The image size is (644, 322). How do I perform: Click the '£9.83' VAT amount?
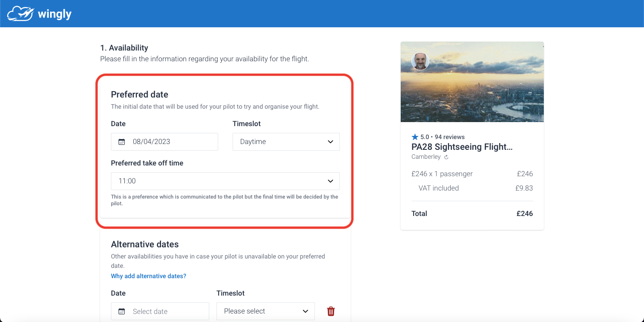524,188
